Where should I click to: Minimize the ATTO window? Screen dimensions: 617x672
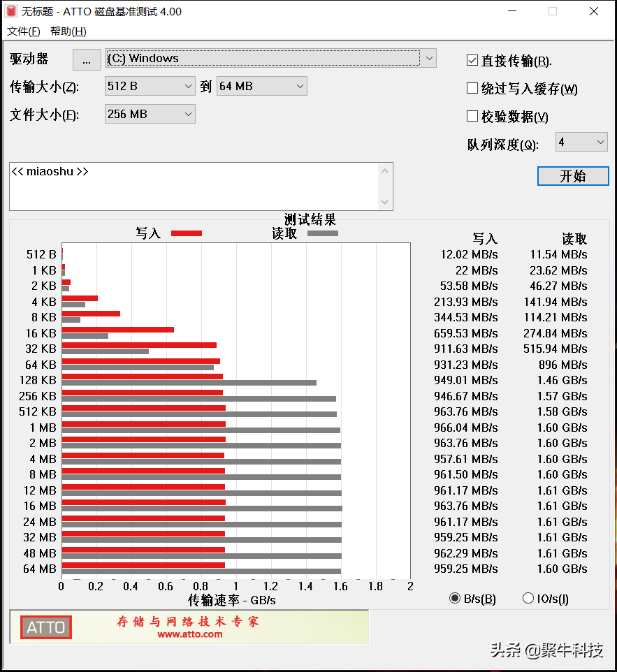click(512, 11)
